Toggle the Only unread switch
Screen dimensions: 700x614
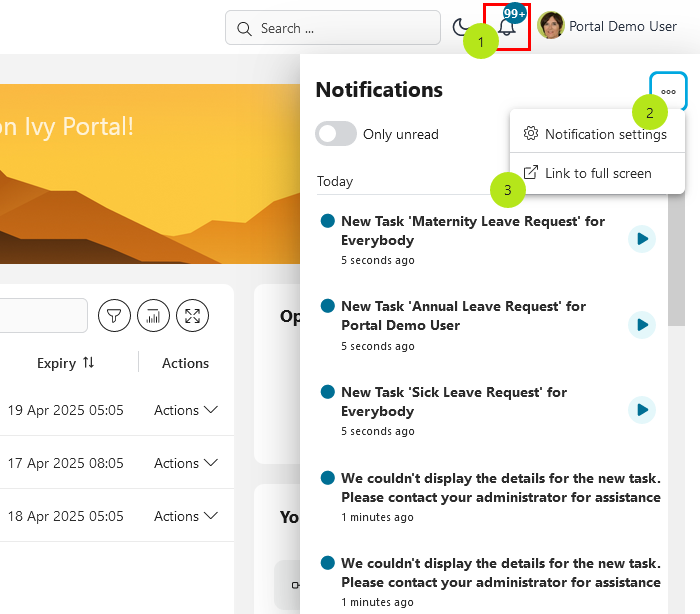[x=336, y=134]
